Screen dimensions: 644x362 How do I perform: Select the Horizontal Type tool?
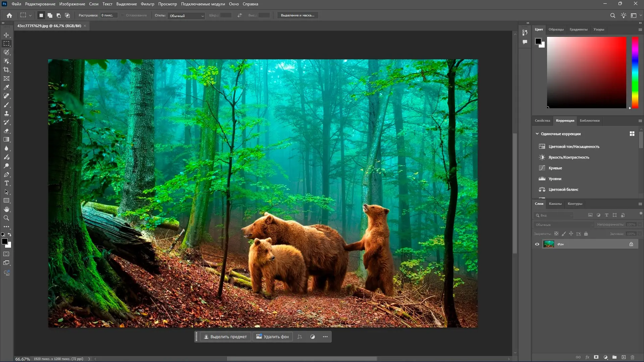pyautogui.click(x=6, y=183)
